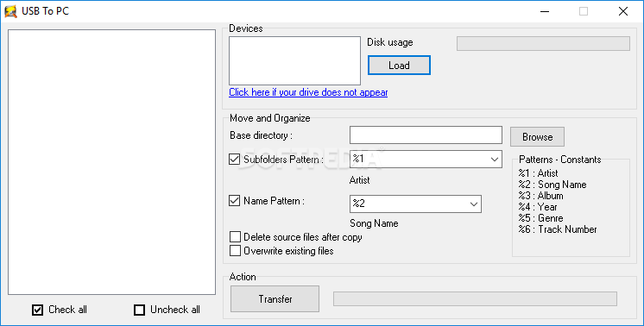Image resolution: width=644 pixels, height=326 pixels.
Task: Start the Transfer action
Action: 275,299
